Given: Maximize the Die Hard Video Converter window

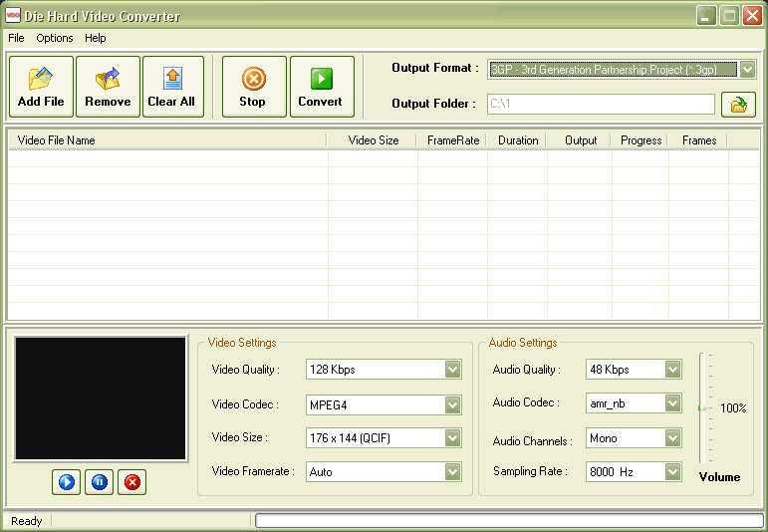Looking at the screenshot, I should click(729, 16).
